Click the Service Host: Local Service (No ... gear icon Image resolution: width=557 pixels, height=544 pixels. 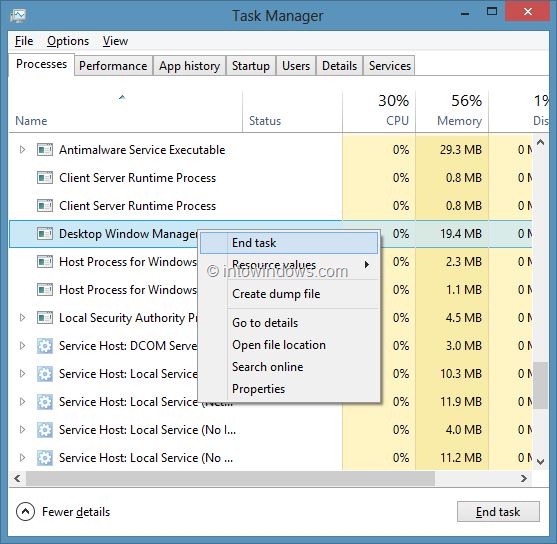click(x=45, y=458)
